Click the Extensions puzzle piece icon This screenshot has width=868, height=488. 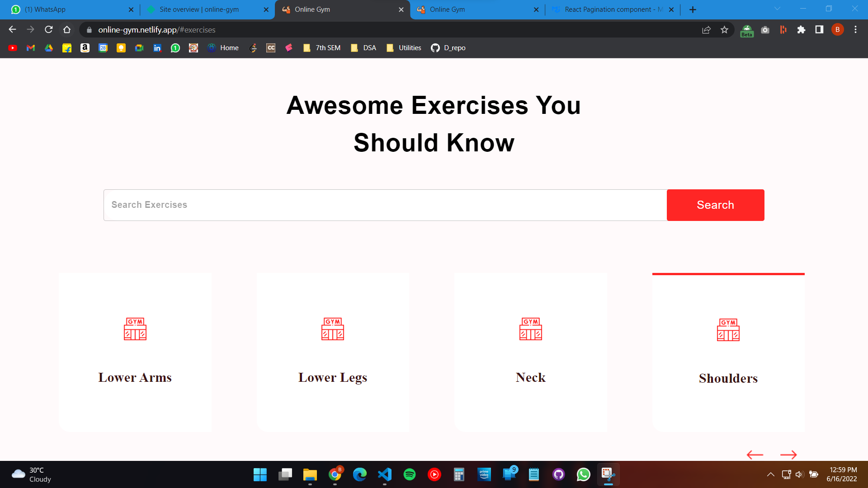tap(802, 29)
